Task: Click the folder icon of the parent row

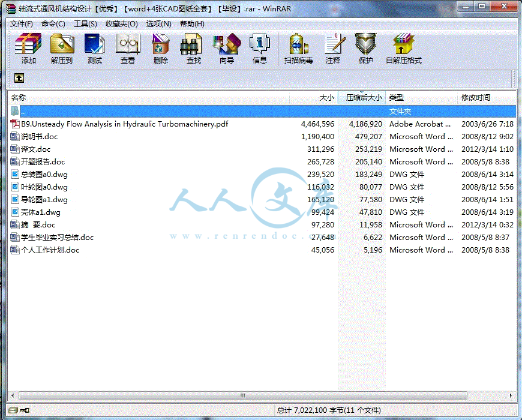Action: [x=14, y=111]
